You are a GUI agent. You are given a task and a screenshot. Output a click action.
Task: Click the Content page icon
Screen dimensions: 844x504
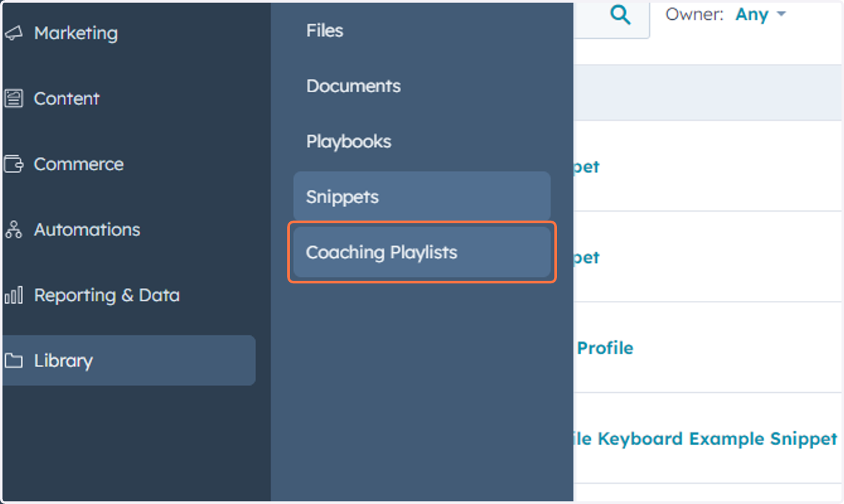[13, 98]
